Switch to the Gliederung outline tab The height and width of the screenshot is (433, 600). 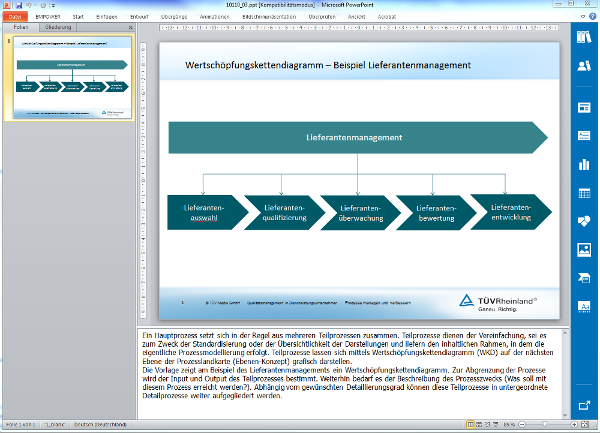(58, 27)
